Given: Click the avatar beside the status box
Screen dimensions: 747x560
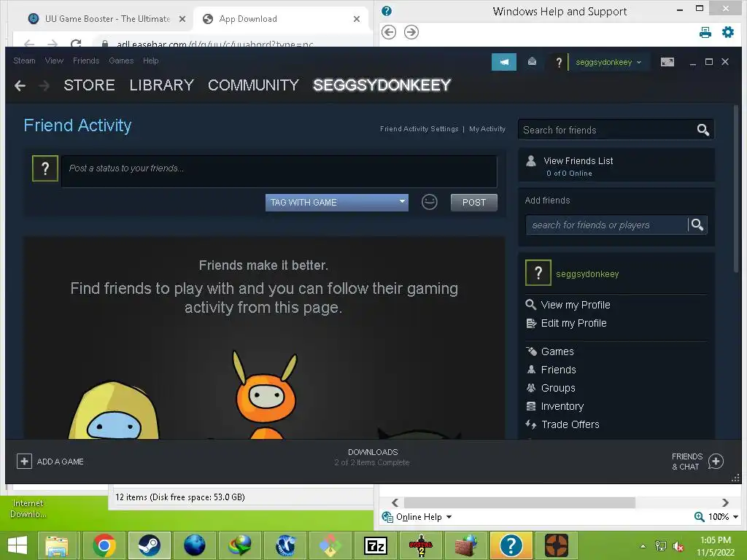Looking at the screenshot, I should (x=45, y=168).
